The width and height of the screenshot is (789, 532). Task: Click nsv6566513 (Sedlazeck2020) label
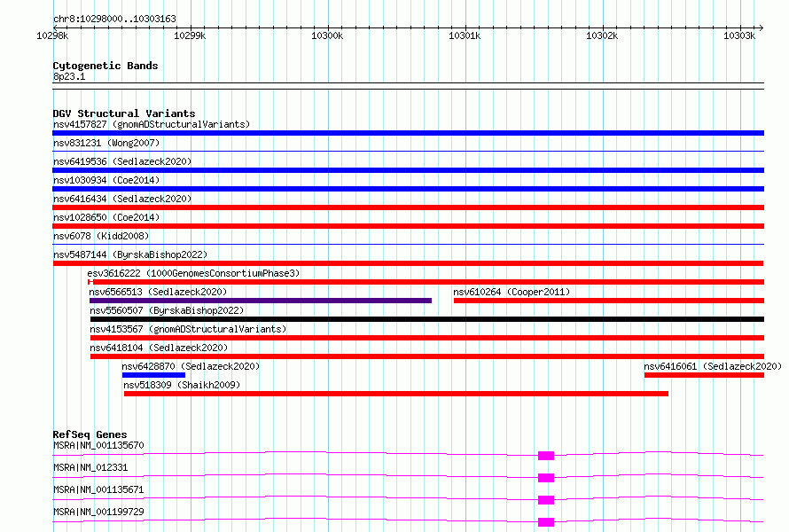point(158,292)
